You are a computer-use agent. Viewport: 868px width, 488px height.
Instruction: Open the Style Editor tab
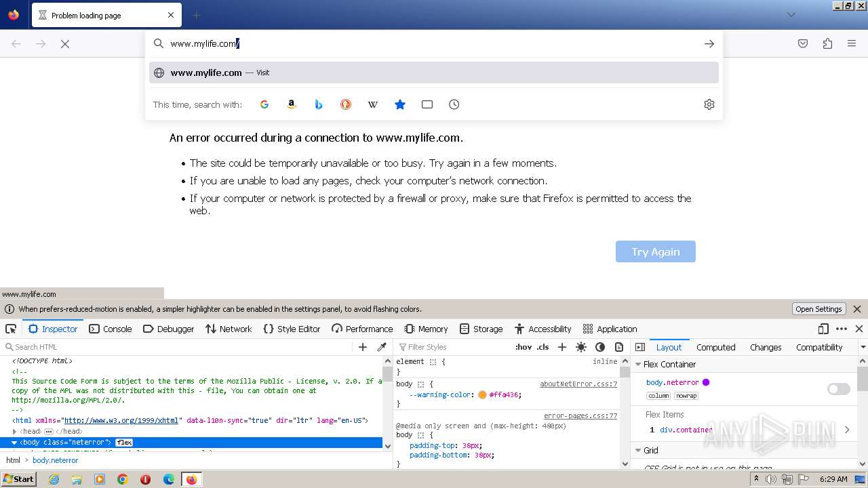pos(292,329)
